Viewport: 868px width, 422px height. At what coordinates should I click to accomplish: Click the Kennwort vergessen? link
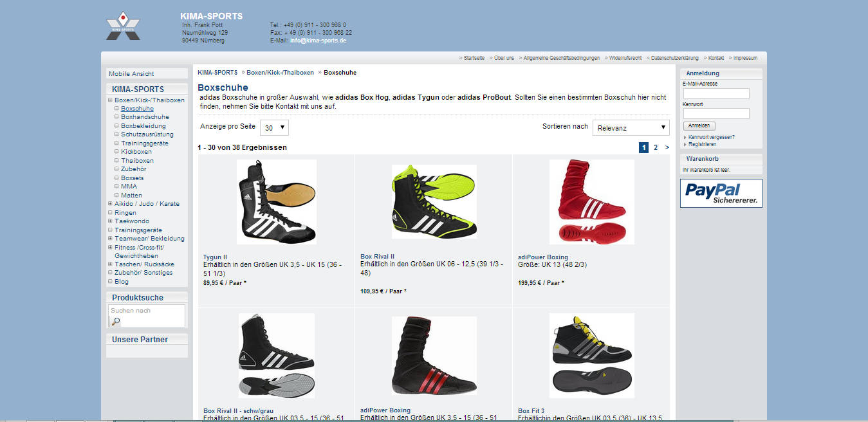pos(712,137)
